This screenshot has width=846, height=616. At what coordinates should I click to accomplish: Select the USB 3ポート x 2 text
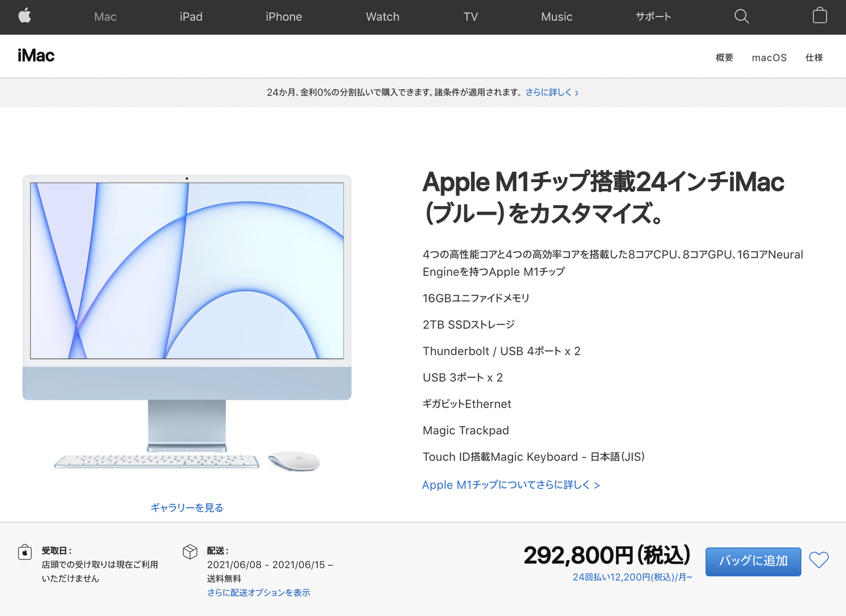point(463,378)
